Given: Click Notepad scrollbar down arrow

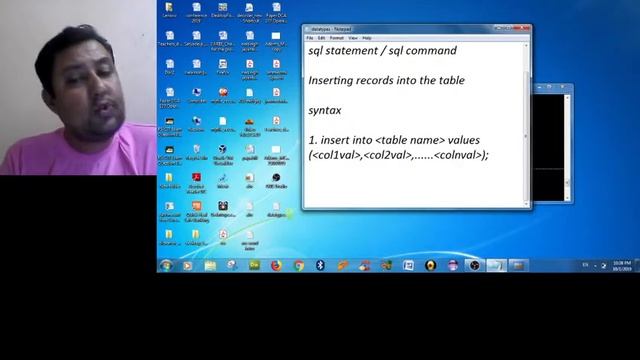Looking at the screenshot, I should [x=526, y=203].
